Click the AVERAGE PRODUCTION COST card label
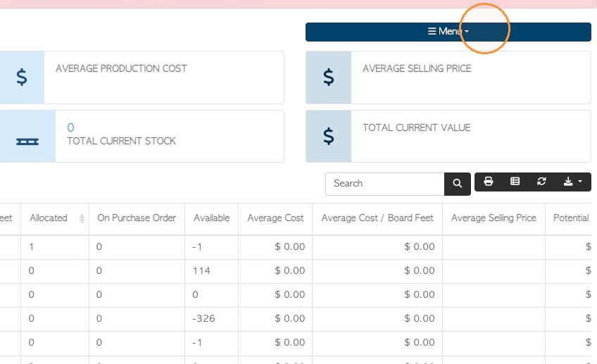Image resolution: width=597 pixels, height=364 pixels. point(122,68)
